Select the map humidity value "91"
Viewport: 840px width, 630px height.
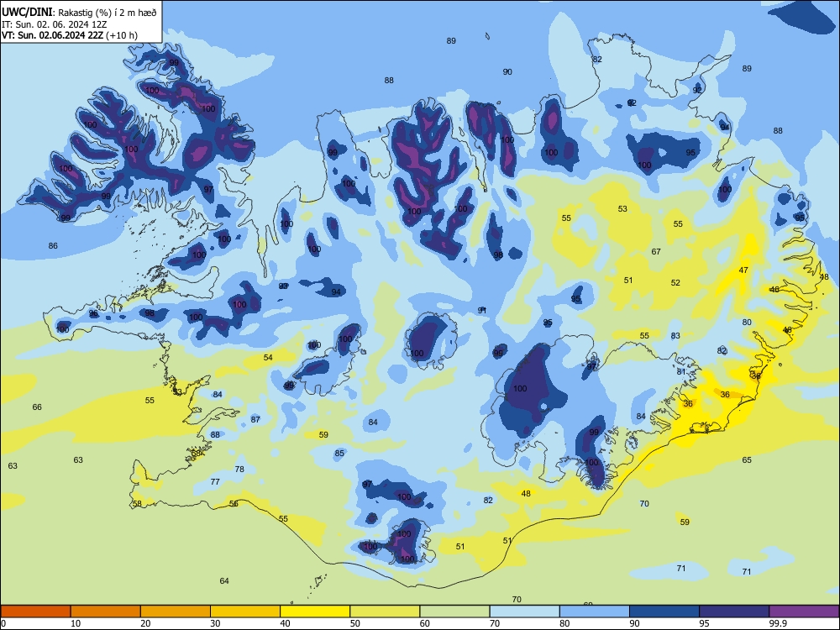(x=482, y=311)
